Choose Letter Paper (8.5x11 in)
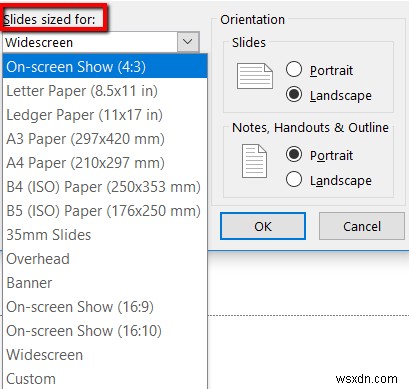 [x=105, y=91]
